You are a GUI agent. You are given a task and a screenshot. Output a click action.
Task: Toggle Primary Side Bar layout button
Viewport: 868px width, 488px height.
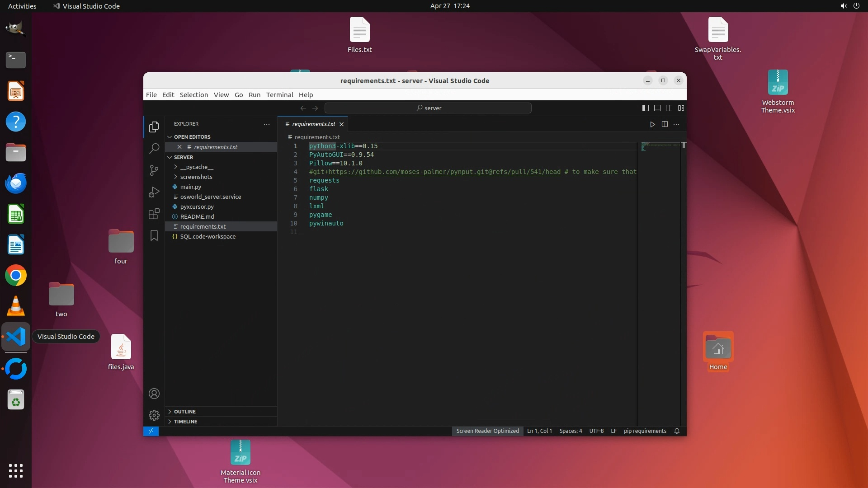(646, 108)
